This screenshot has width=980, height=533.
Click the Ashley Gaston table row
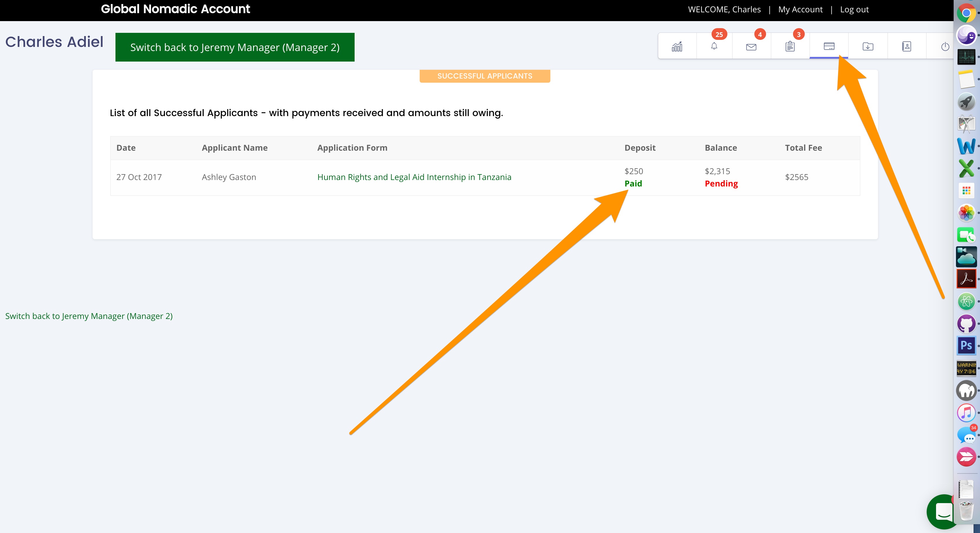[229, 177]
